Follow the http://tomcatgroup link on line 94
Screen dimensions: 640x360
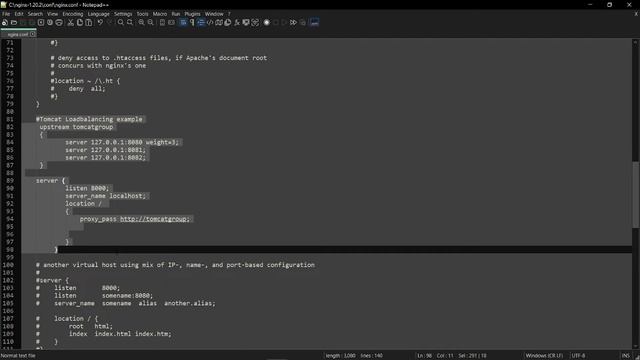(x=154, y=219)
